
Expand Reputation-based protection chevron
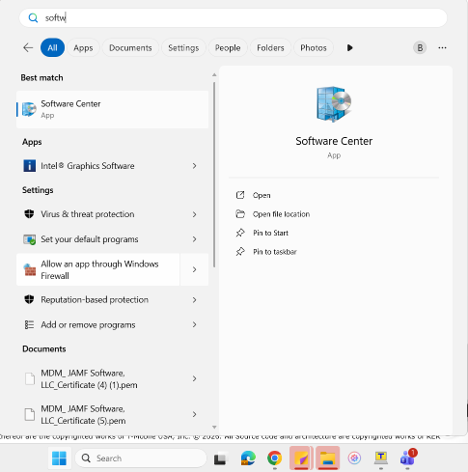[x=194, y=300]
